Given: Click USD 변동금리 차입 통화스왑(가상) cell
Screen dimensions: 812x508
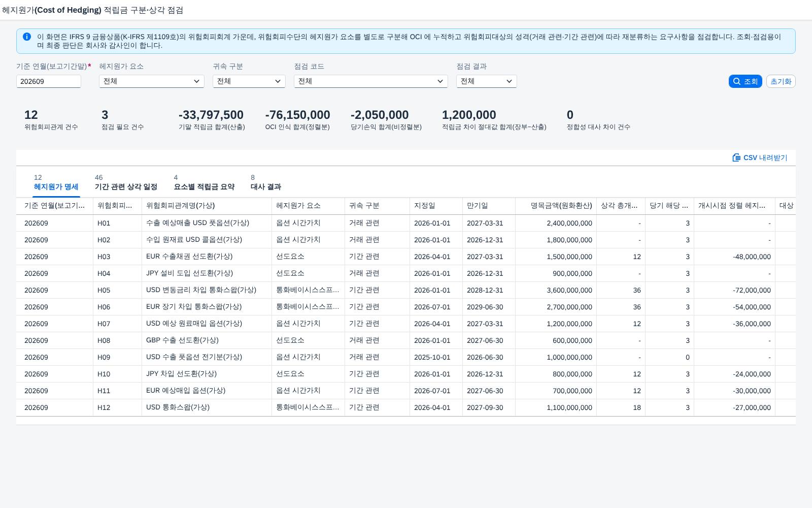Looking at the screenshot, I should pos(207,290).
